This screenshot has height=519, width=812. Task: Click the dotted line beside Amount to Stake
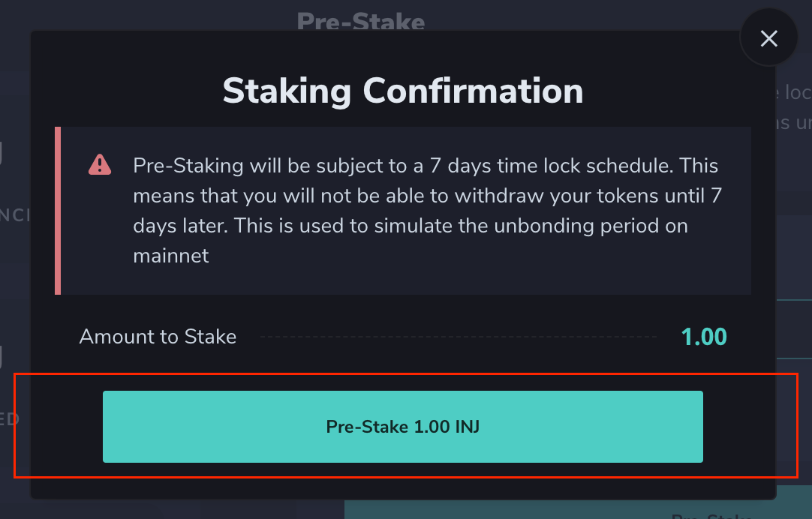(458, 337)
